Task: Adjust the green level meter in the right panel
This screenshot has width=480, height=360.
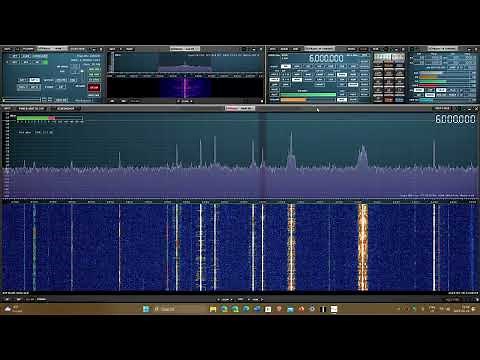Action: pos(444,81)
